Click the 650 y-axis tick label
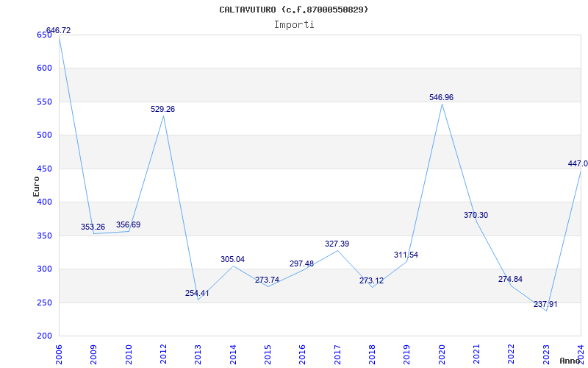This screenshot has height=368, width=588. coord(44,35)
